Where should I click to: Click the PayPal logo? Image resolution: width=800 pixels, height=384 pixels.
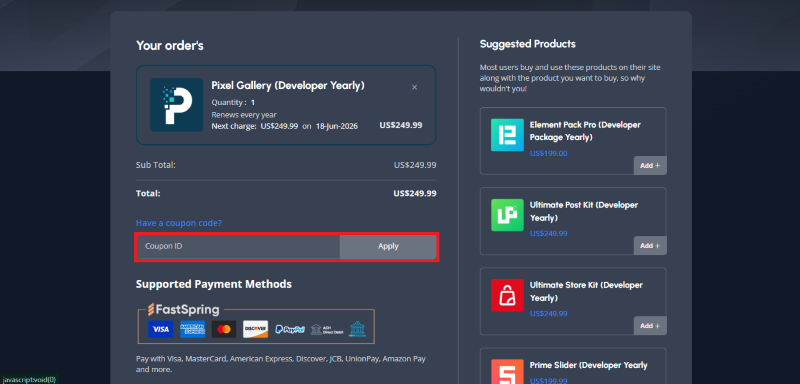pos(290,329)
